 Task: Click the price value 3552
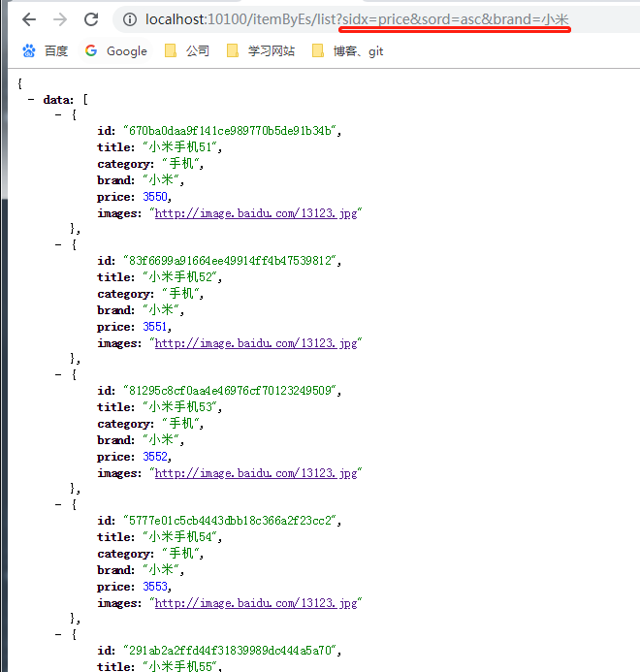click(155, 457)
